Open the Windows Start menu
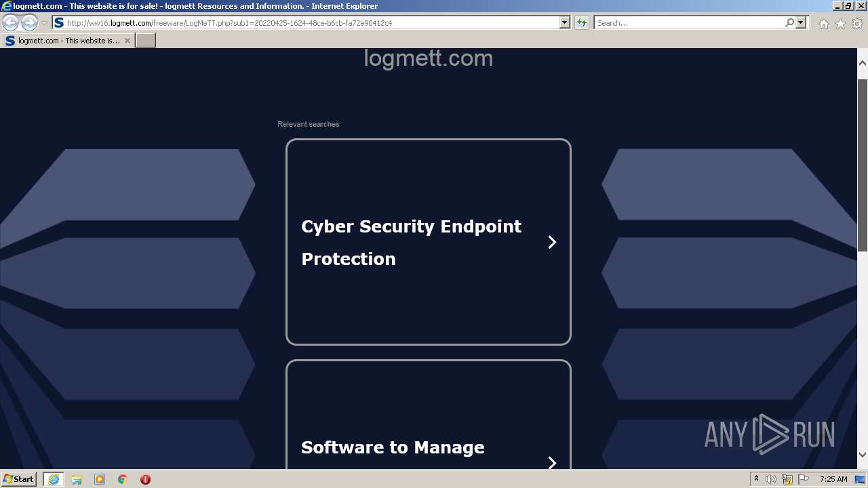Viewport: 868px width, 488px height. pyautogui.click(x=19, y=479)
